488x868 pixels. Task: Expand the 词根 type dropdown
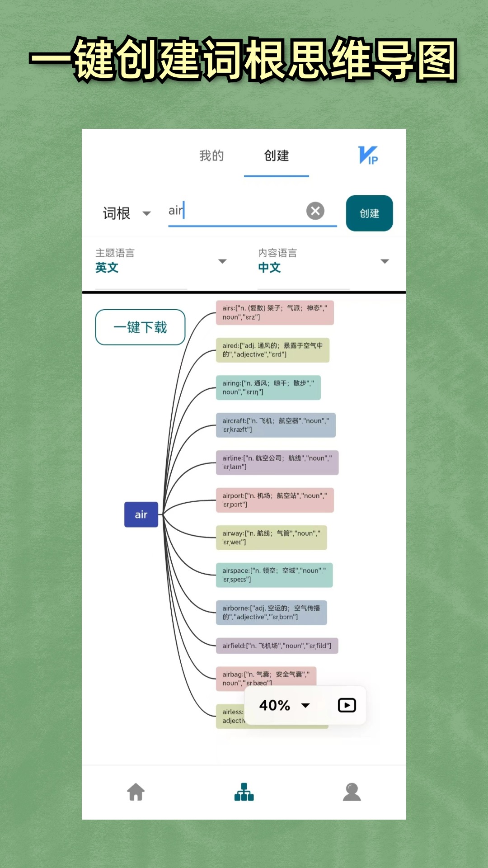(x=127, y=213)
